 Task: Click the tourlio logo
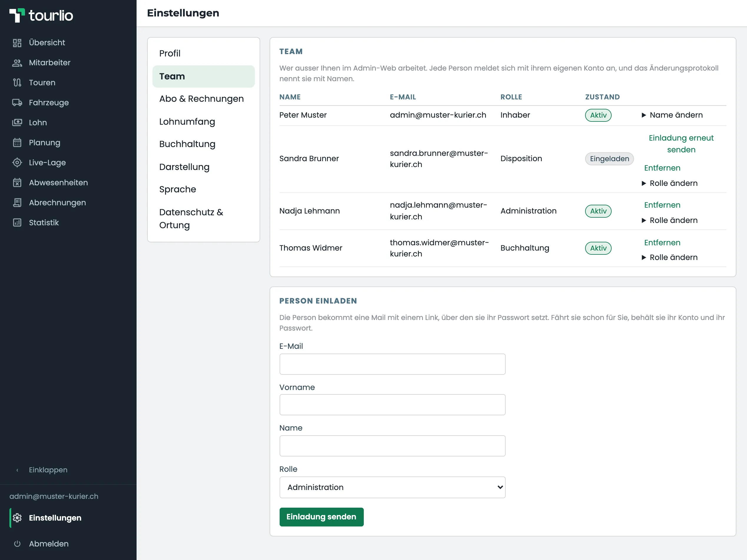point(41,15)
